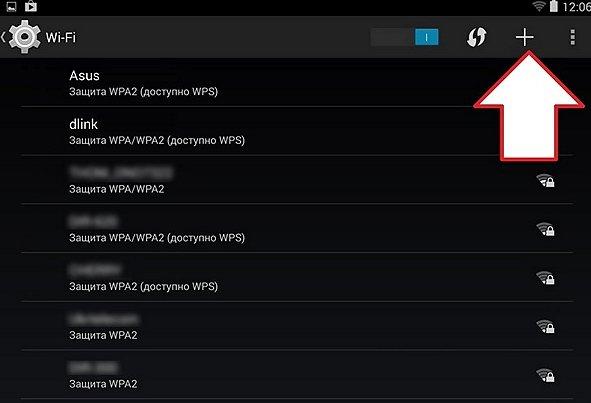Tap signal lock icon of last network
The image size is (591, 403).
[545, 375]
